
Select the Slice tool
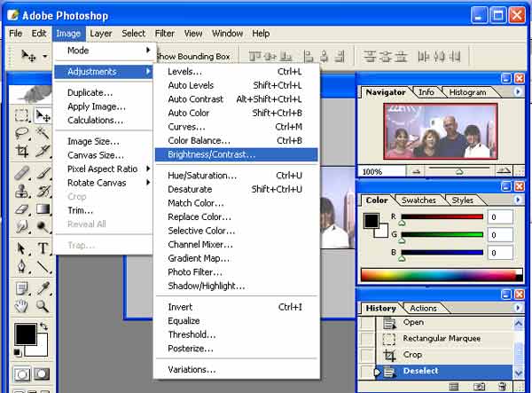(x=43, y=151)
